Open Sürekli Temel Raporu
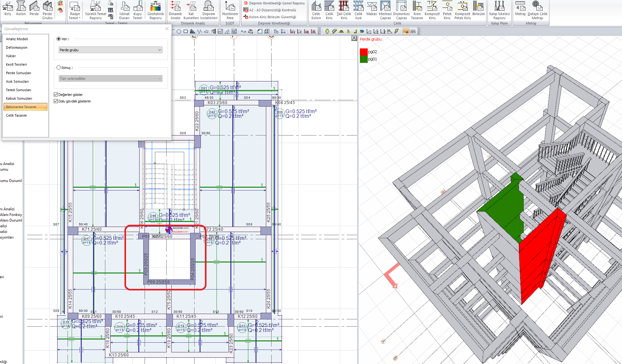 pos(96,10)
